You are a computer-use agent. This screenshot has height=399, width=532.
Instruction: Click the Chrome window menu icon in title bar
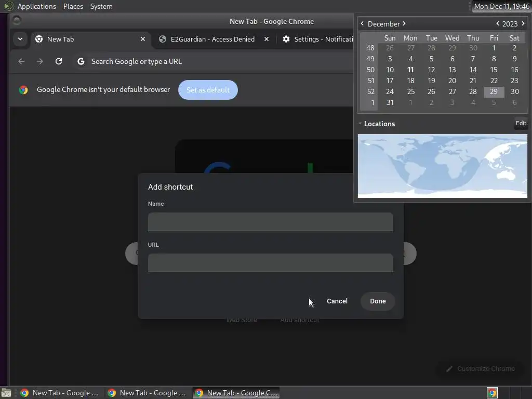17,21
